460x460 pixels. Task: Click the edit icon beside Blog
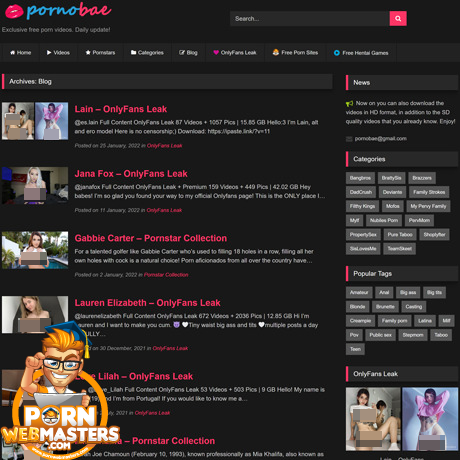click(x=182, y=53)
